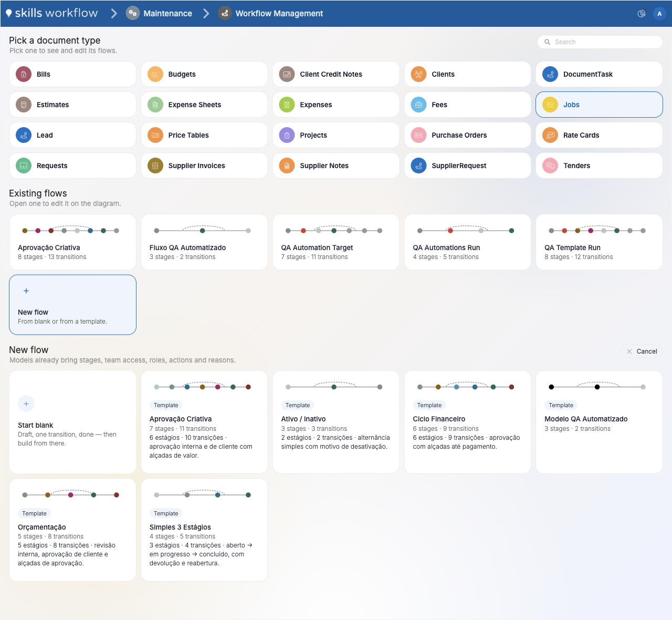Screen dimensions: 672x620
Task: Open the QA Automations Run flow
Action: click(x=468, y=242)
